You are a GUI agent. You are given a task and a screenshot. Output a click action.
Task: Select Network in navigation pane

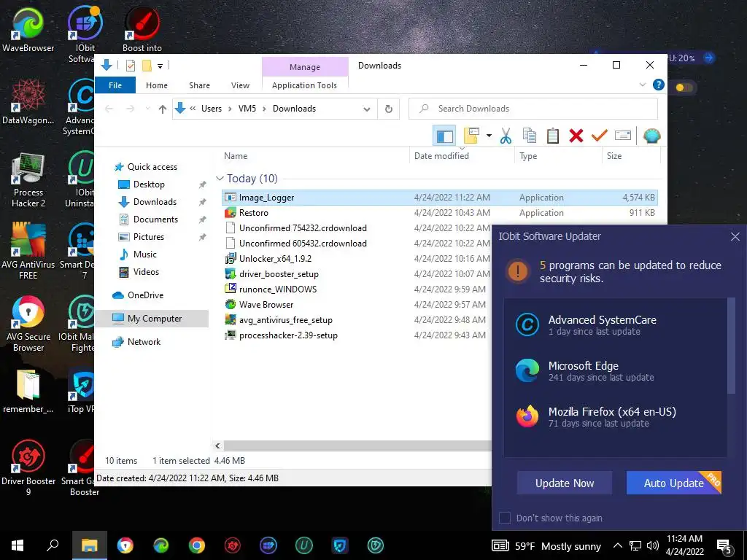point(144,342)
